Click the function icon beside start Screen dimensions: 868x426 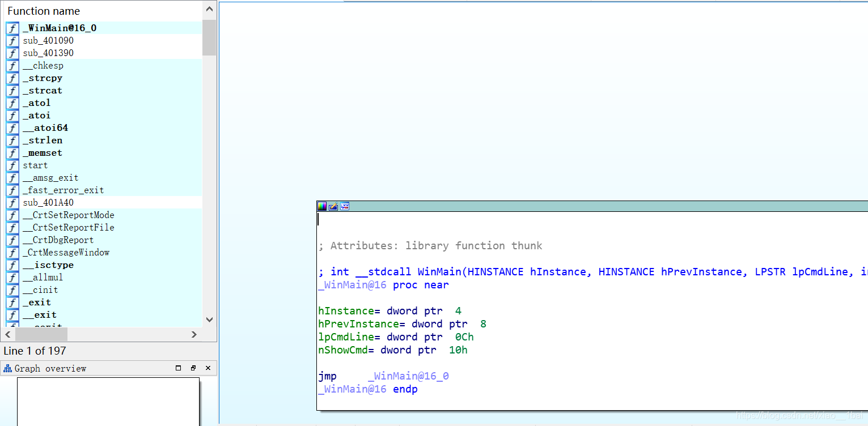tap(12, 165)
